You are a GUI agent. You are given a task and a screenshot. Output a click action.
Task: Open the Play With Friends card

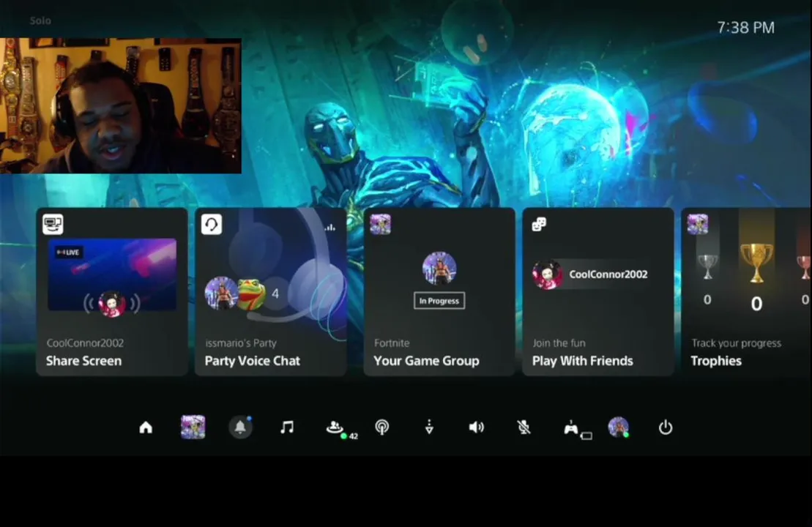pyautogui.click(x=598, y=292)
